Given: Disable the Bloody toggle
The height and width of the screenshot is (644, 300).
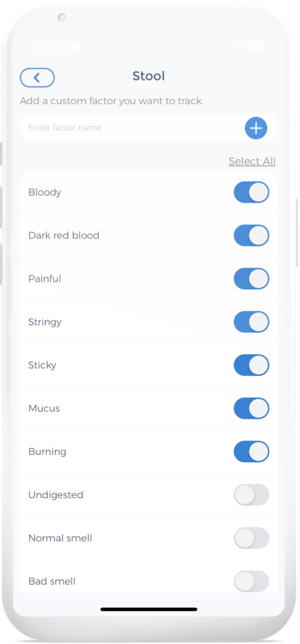Looking at the screenshot, I should tap(251, 192).
